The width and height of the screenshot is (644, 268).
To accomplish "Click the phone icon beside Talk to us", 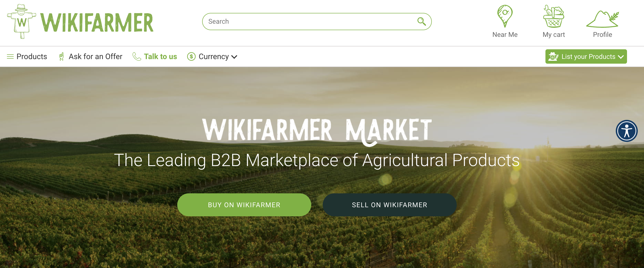I will (137, 56).
